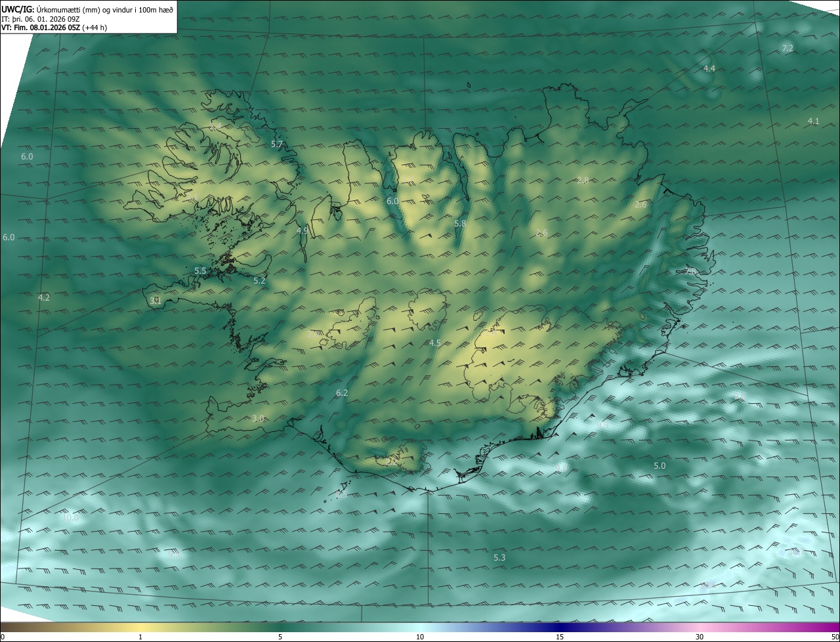
Task: Select the 2.8 value in northeast Iceland
Action: (582, 181)
